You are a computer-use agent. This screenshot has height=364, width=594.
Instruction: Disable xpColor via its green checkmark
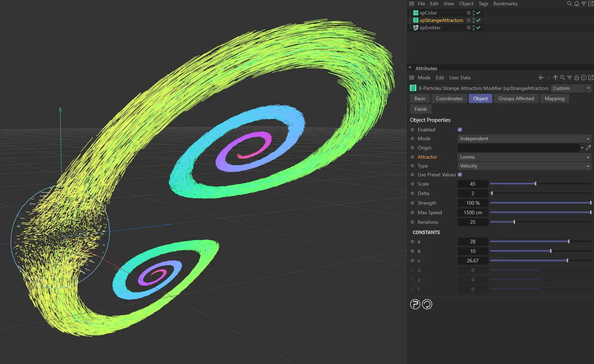coord(478,13)
